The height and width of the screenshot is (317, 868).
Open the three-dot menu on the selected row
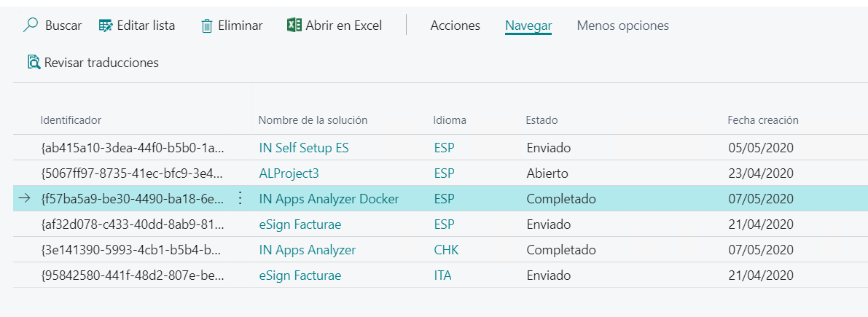pyautogui.click(x=241, y=198)
